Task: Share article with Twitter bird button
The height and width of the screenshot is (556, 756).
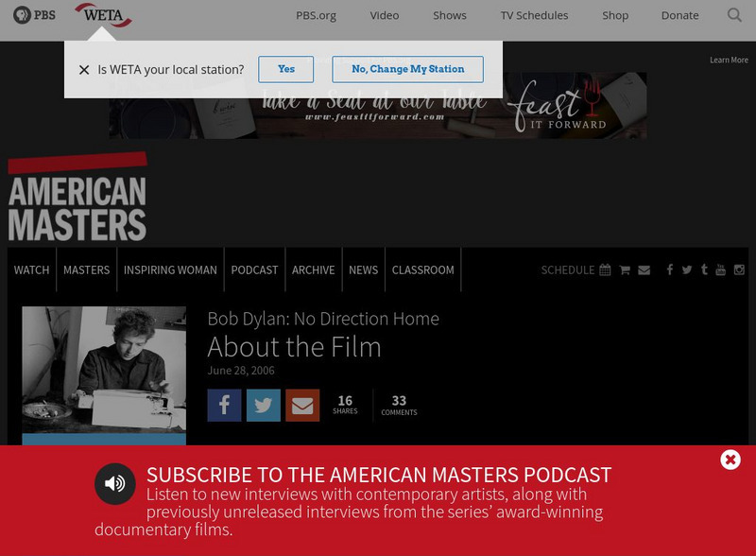Action: (x=264, y=406)
